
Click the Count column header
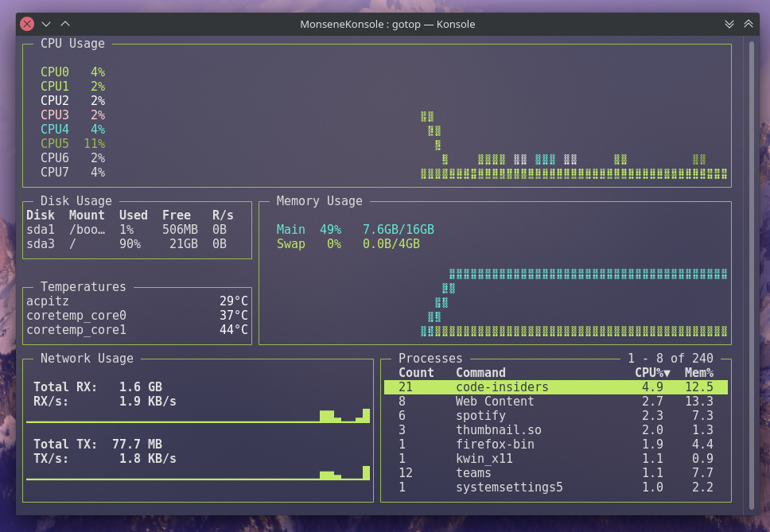(x=416, y=372)
